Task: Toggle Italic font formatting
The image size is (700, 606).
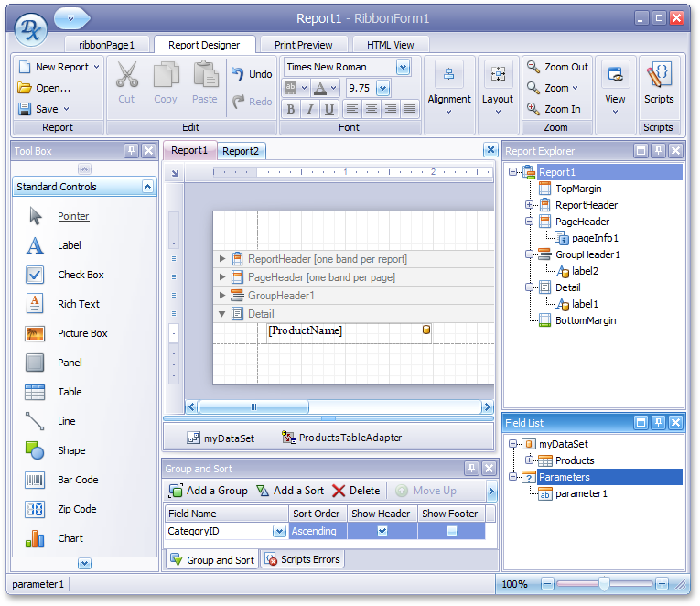Action: [x=310, y=109]
